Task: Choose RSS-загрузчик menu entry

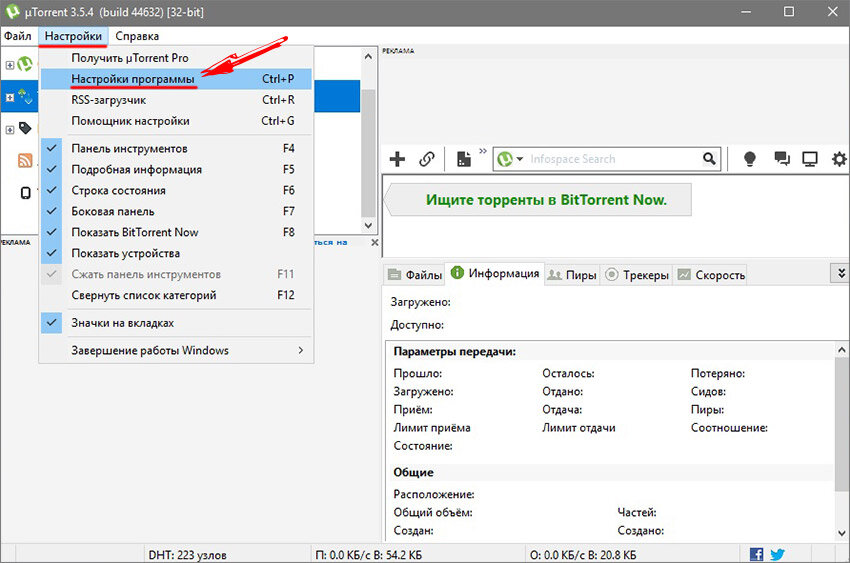Action: 176,100
